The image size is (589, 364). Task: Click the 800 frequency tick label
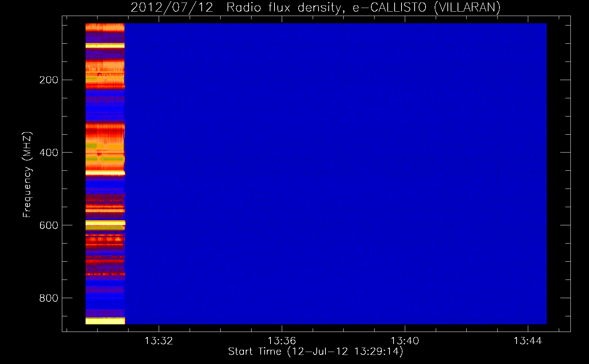49,298
